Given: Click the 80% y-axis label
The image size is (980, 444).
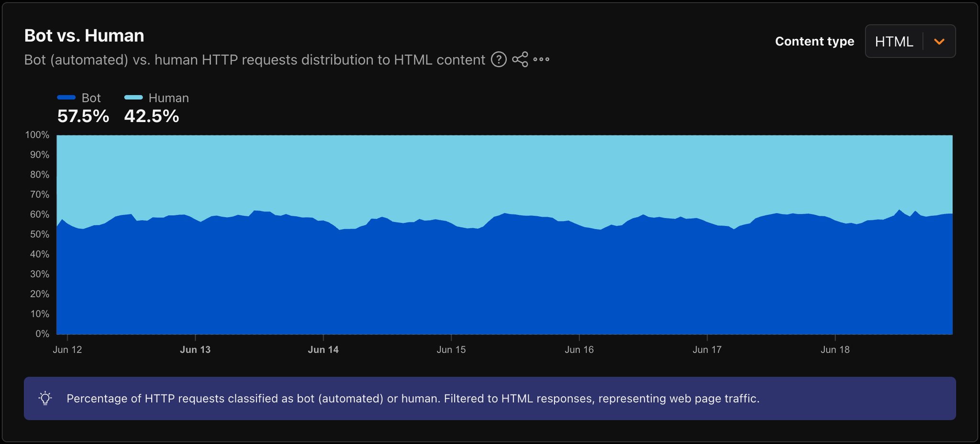Looking at the screenshot, I should pyautogui.click(x=40, y=175).
